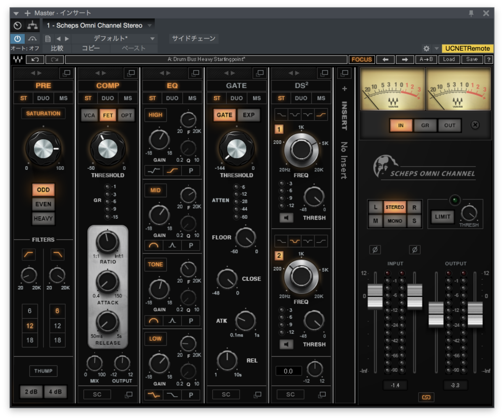This screenshot has width=504, height=420.
Task: Click the undo arrow in Waves toolbar
Action: click(35, 59)
